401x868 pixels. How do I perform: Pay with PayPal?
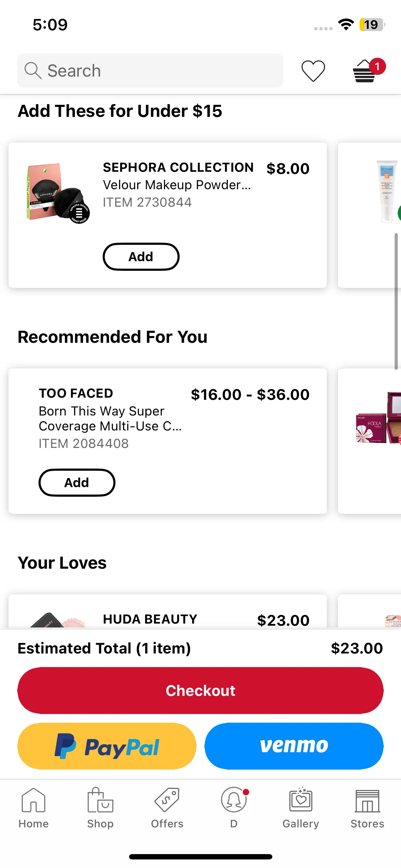(x=107, y=746)
